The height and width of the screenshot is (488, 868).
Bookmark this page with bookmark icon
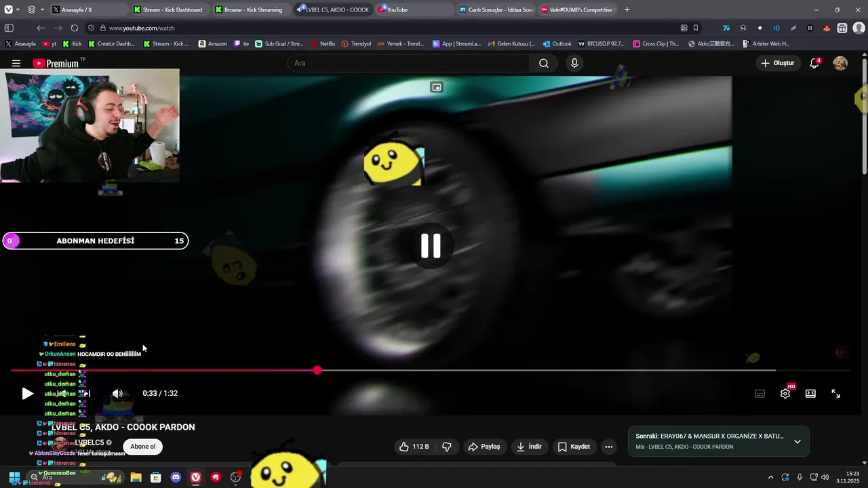coord(696,28)
